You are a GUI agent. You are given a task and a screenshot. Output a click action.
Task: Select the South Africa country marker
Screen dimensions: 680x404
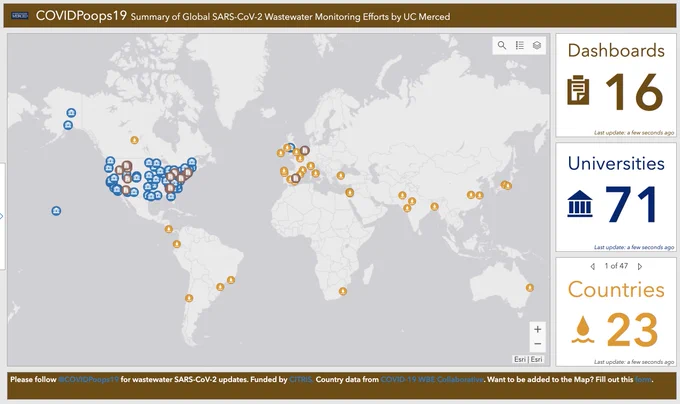[343, 291]
